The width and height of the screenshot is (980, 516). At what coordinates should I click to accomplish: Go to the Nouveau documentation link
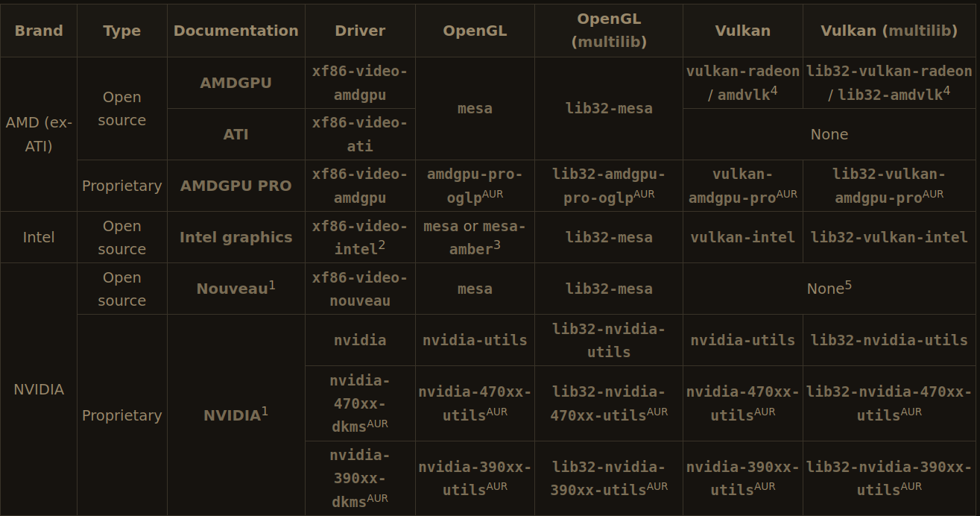click(232, 289)
